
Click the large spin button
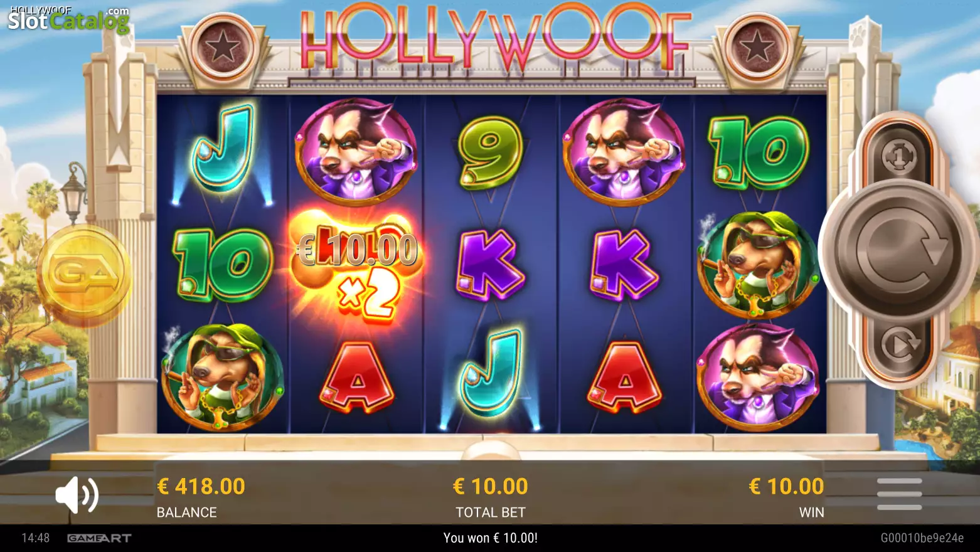[899, 252]
